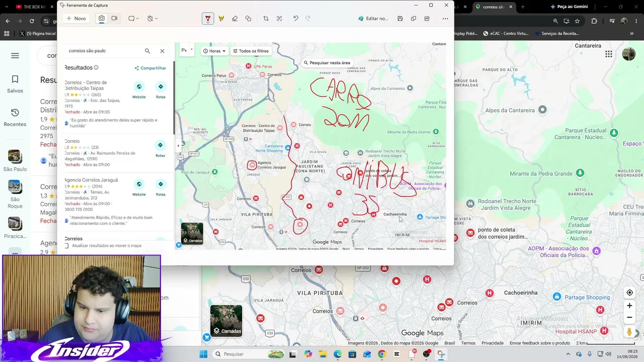Open the Chrome three-dot menu
The width and height of the screenshot is (644, 362).
click(636, 21)
